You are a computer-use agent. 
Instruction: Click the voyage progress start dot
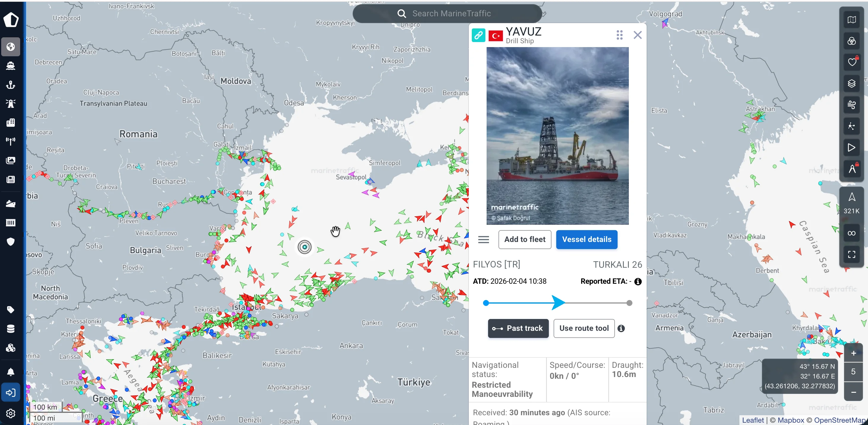pos(486,303)
